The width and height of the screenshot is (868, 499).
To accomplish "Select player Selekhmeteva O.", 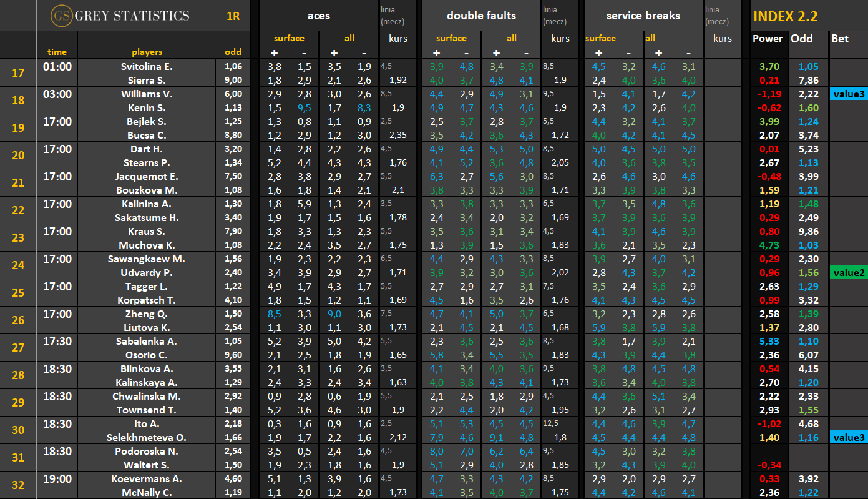I will (x=147, y=437).
